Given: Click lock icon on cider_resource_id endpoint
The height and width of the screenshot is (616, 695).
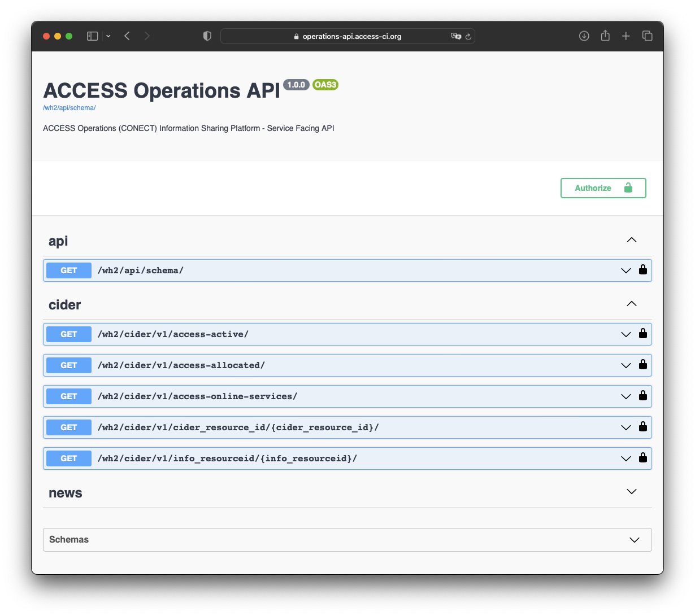Looking at the screenshot, I should 643,426.
